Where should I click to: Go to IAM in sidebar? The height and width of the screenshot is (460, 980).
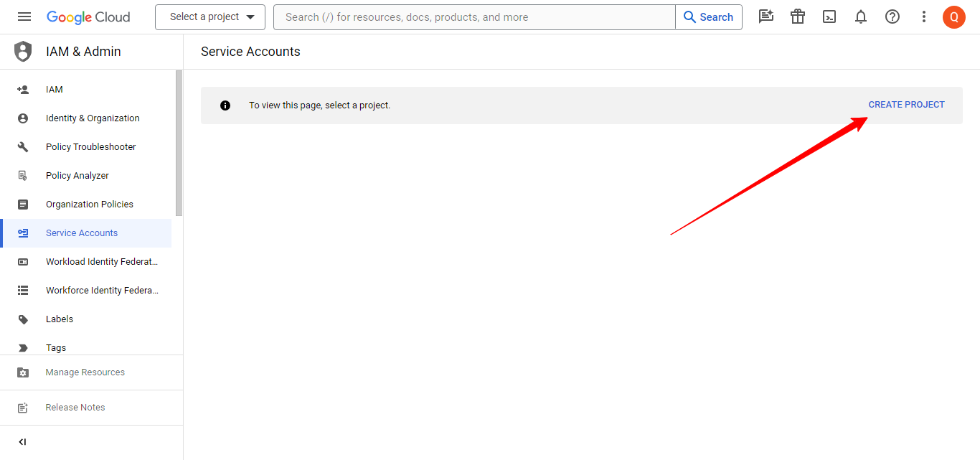point(55,90)
